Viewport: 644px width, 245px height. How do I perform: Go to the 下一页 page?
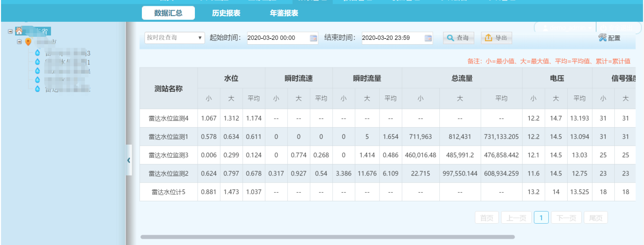[x=566, y=218]
